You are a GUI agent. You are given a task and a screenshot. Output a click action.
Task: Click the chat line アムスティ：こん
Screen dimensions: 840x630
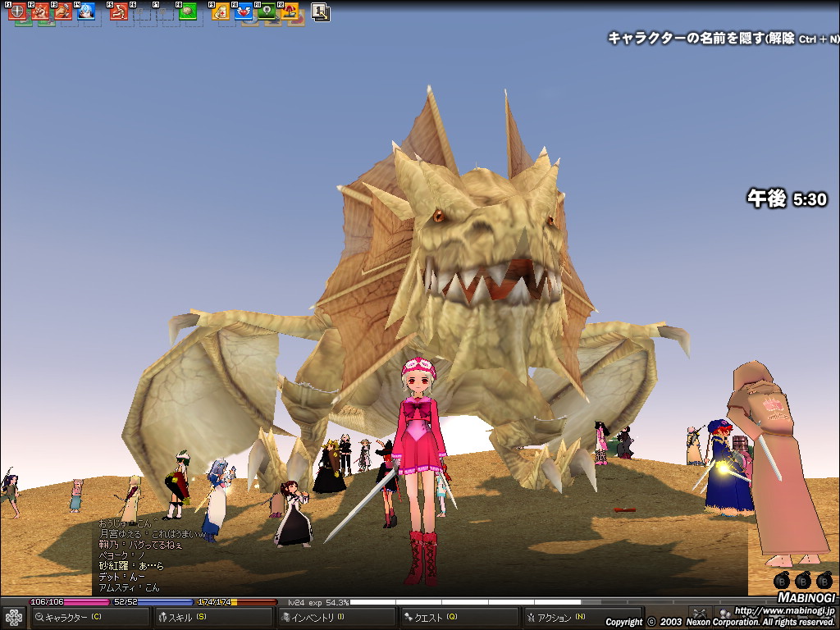(129, 587)
